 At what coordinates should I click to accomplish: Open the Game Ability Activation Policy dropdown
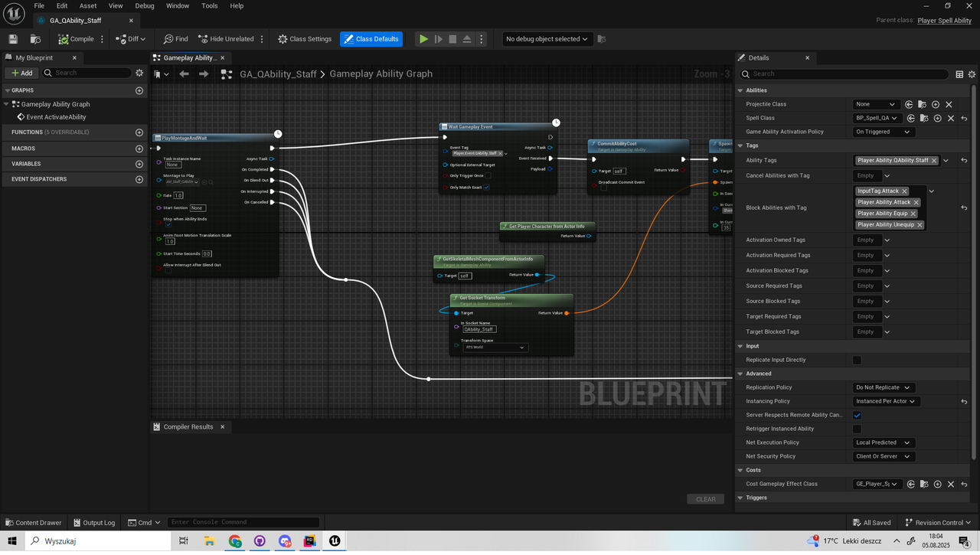click(x=884, y=132)
